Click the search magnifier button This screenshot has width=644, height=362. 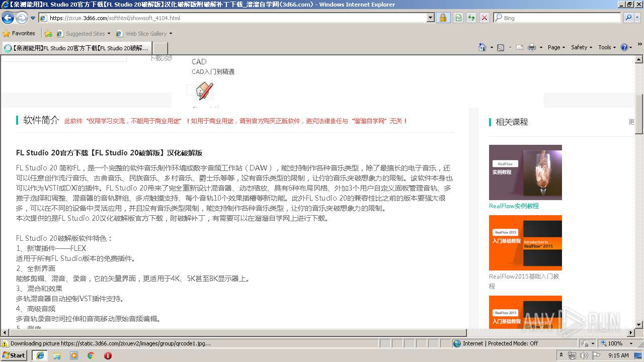point(628,18)
